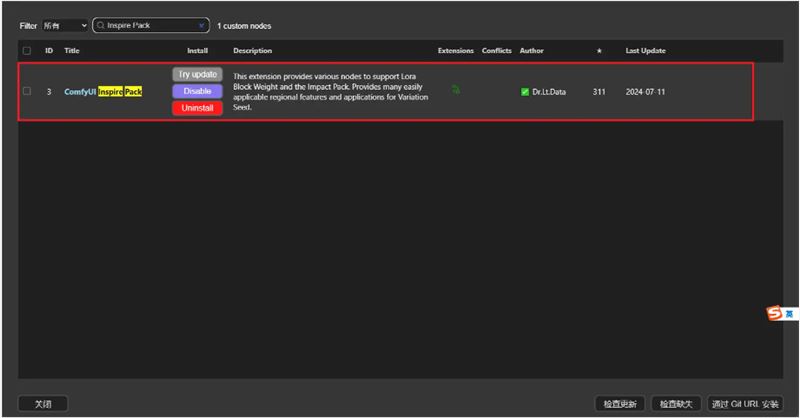The height and width of the screenshot is (418, 800).
Task: Click the 通过 Git URL 安装 button
Action: 745,404
